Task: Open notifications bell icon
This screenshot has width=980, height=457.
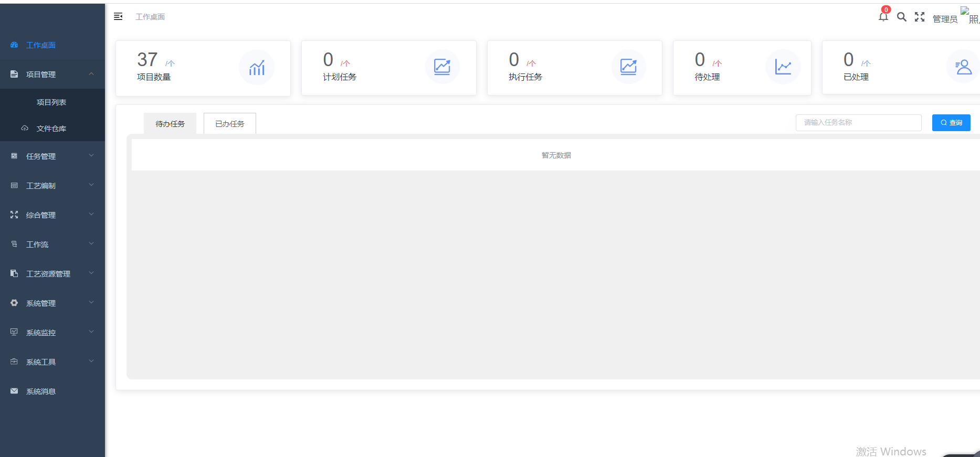Action: 883,17
